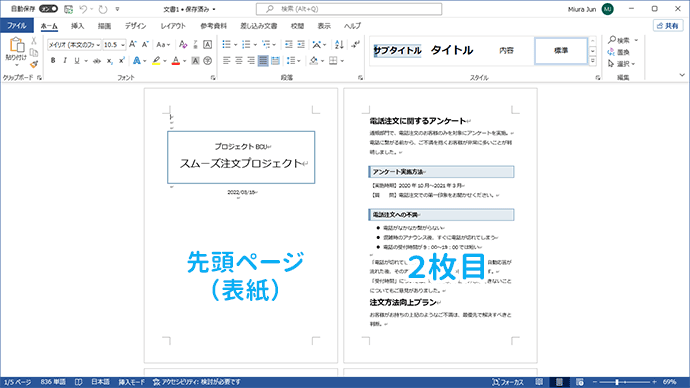
Task: Click the 共有 share button
Action: click(x=668, y=26)
